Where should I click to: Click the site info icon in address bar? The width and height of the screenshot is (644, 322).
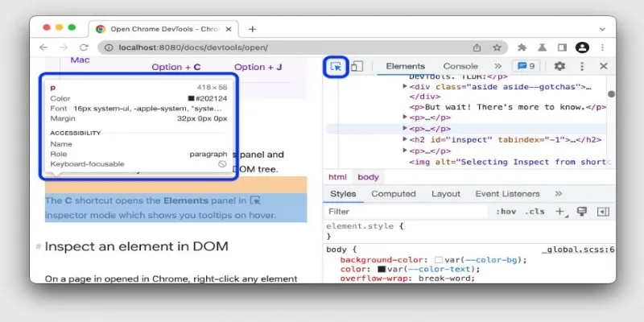tap(109, 47)
